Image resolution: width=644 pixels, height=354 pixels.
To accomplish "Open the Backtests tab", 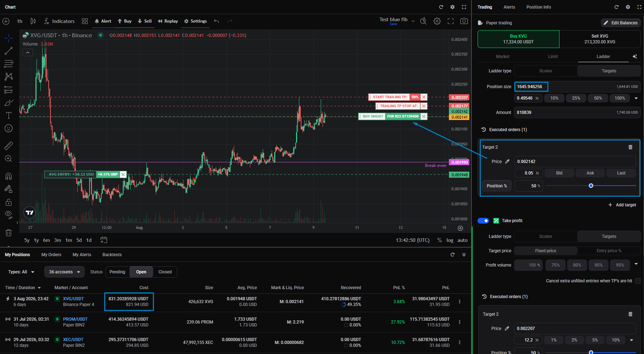I will [112, 255].
